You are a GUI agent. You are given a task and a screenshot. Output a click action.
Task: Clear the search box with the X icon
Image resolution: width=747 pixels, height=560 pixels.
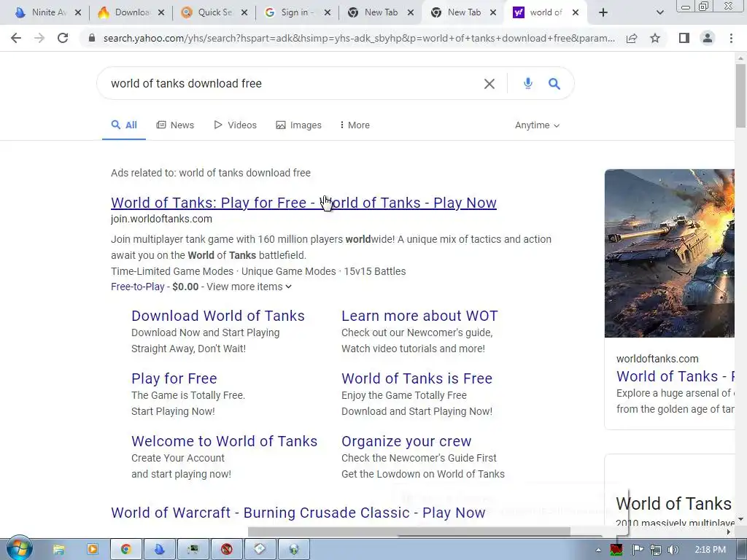pyautogui.click(x=489, y=84)
